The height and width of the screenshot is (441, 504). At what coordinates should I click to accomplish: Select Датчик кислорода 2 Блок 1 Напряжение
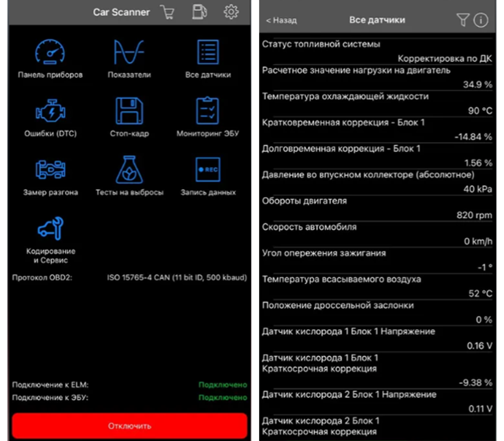point(377,401)
